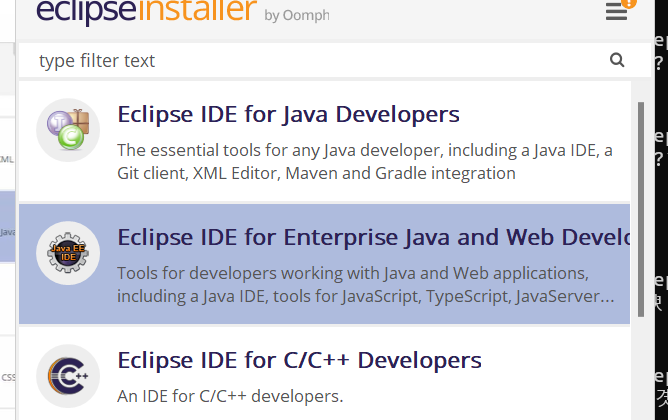Click the search magnifier icon
Image resolution: width=668 pixels, height=420 pixels.
[617, 60]
